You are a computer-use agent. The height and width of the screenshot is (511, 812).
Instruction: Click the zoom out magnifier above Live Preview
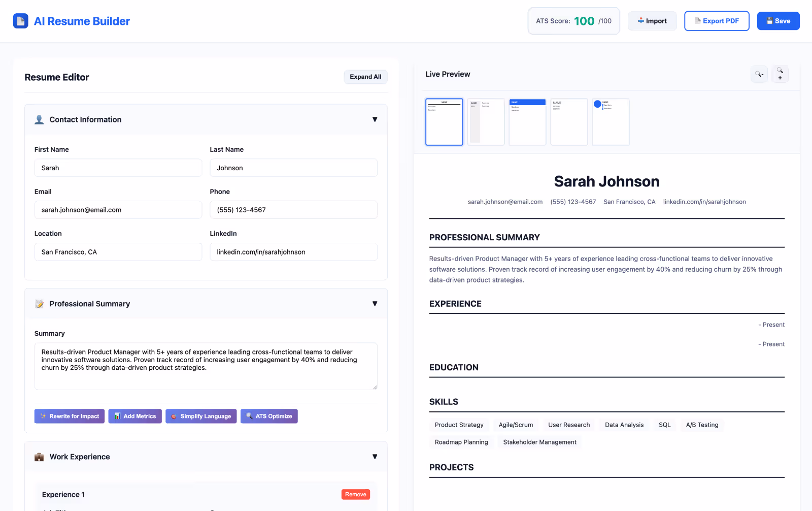tap(759, 74)
